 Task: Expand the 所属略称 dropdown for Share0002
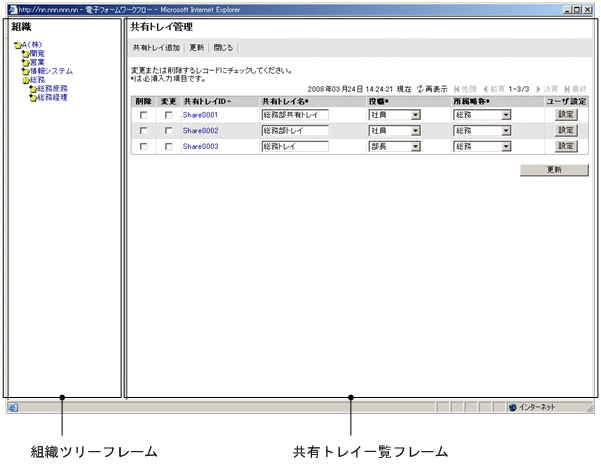(x=506, y=131)
